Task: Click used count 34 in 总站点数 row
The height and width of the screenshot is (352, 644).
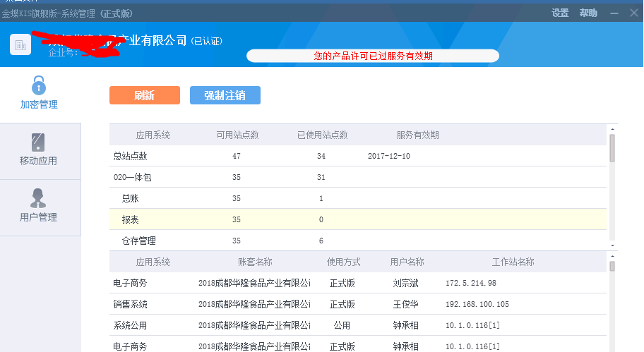Action: (x=321, y=156)
